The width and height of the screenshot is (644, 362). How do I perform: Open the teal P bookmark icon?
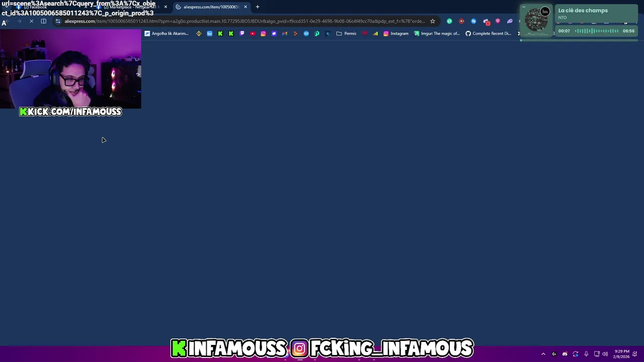317,34
